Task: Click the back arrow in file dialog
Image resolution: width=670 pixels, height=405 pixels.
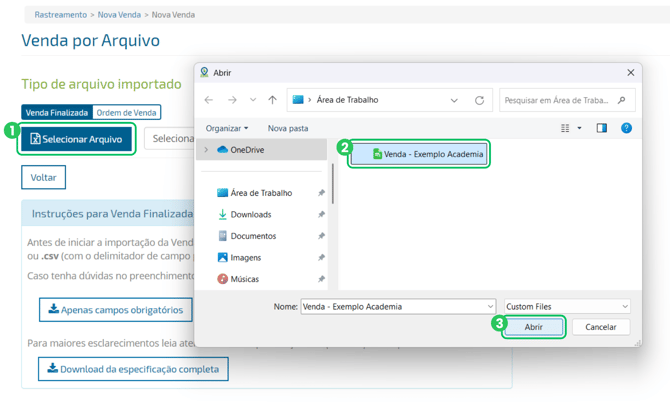Action: click(x=209, y=100)
